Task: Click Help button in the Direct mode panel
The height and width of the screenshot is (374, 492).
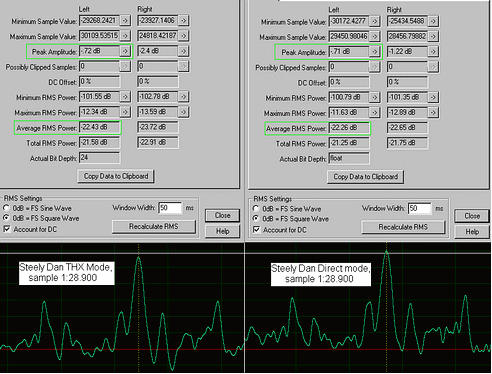Action: click(472, 232)
